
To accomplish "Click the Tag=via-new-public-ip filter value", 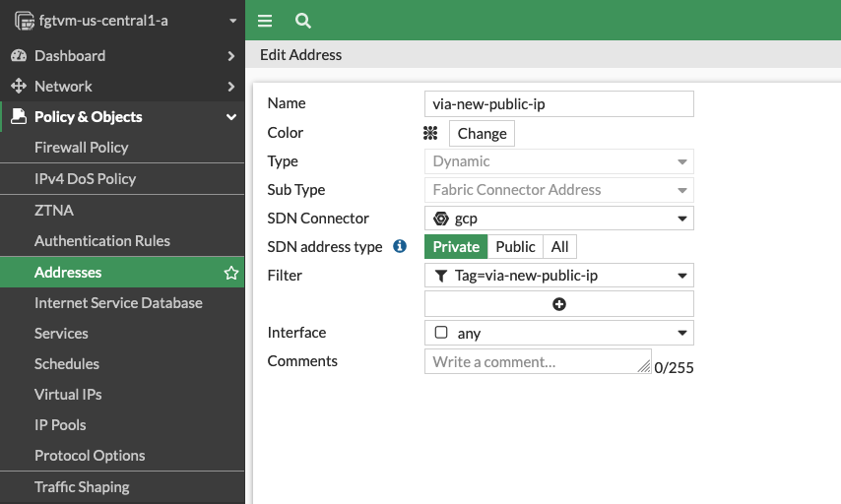I will point(526,276).
